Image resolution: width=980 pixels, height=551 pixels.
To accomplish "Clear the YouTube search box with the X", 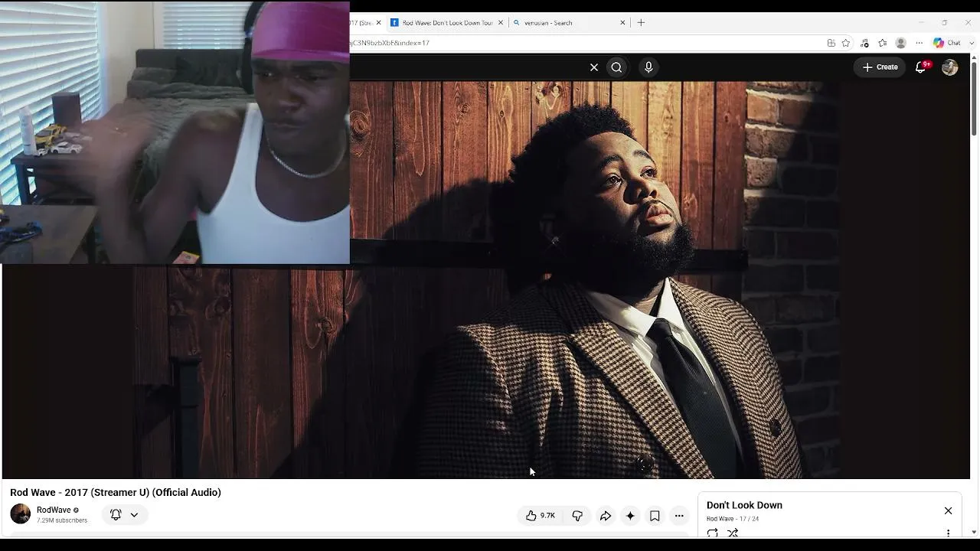I will pos(594,67).
